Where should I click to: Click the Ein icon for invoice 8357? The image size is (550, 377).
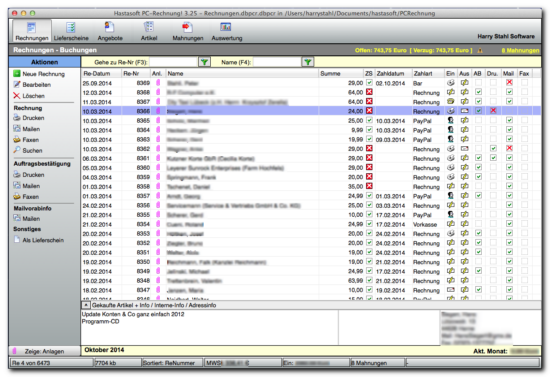click(x=451, y=196)
